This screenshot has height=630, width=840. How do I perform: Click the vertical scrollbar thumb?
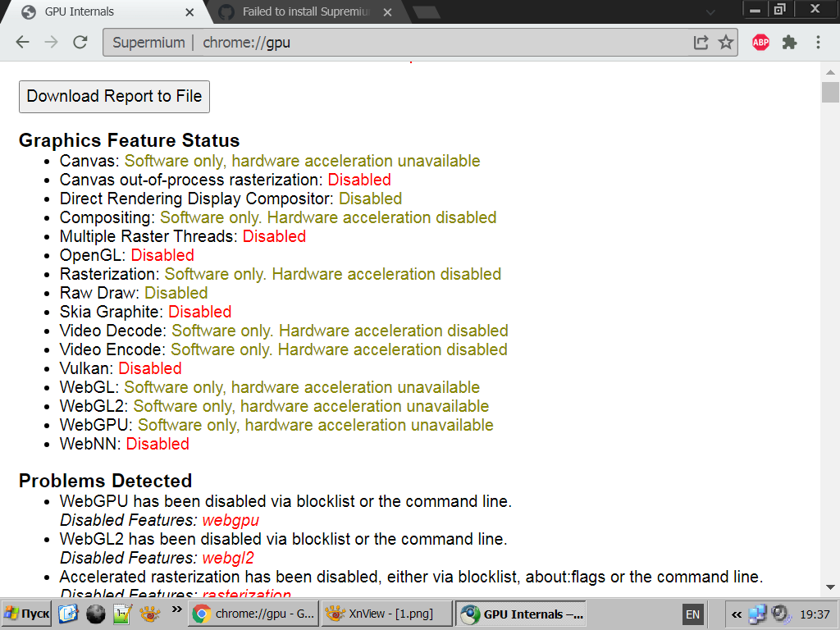(x=830, y=92)
